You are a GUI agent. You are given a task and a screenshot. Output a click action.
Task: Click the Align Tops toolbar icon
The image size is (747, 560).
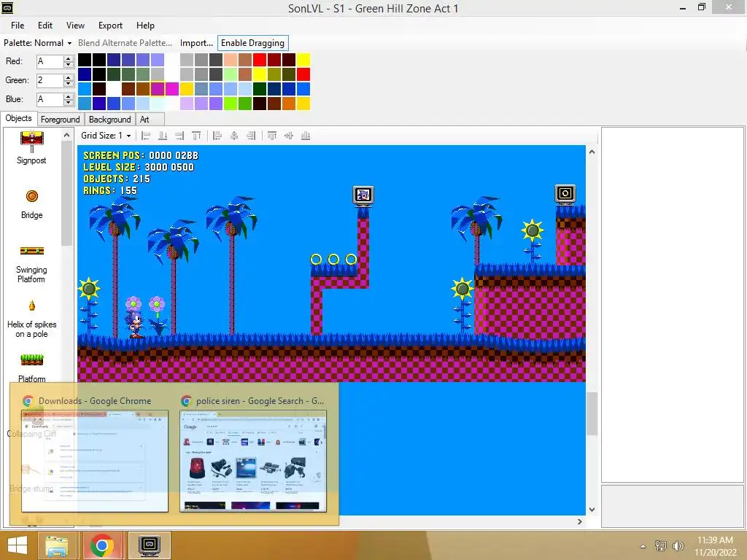click(272, 136)
